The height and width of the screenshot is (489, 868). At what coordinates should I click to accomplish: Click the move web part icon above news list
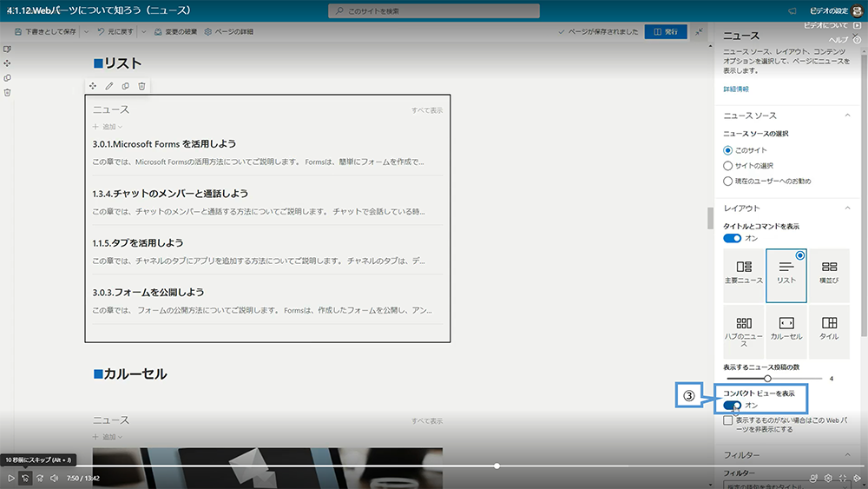tap(93, 86)
